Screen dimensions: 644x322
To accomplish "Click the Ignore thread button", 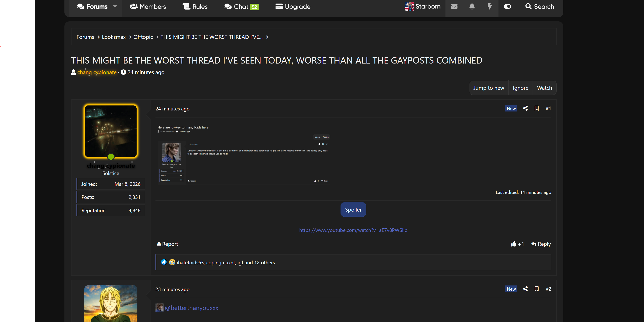I will [521, 88].
